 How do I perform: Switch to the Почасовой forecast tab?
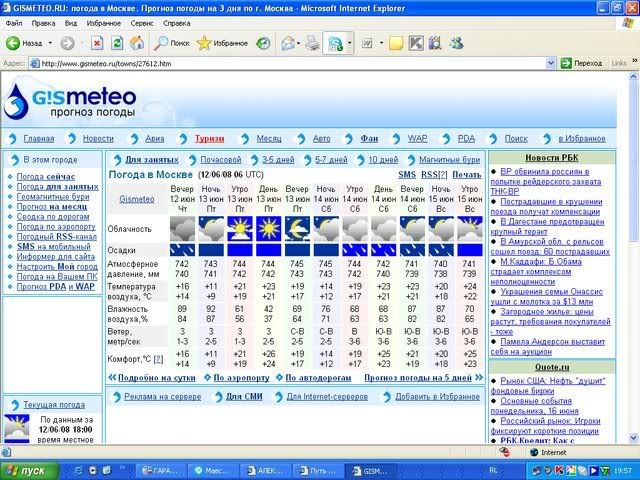[219, 159]
